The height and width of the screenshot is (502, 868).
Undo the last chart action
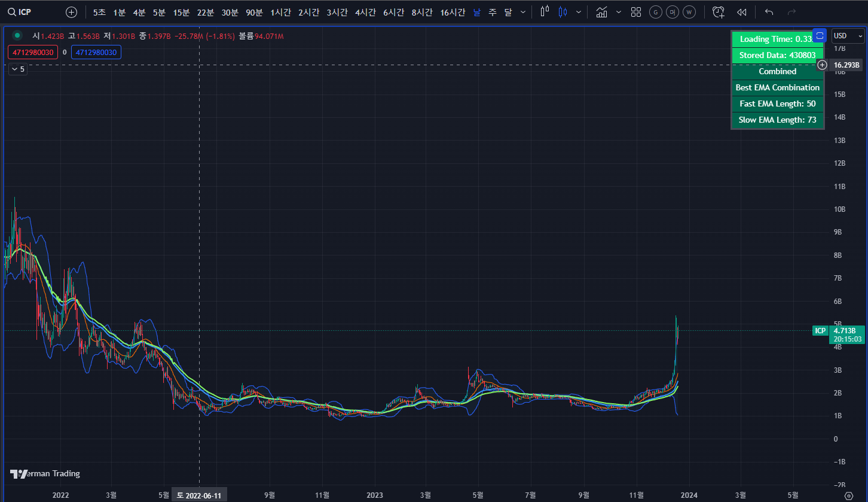[x=769, y=12]
